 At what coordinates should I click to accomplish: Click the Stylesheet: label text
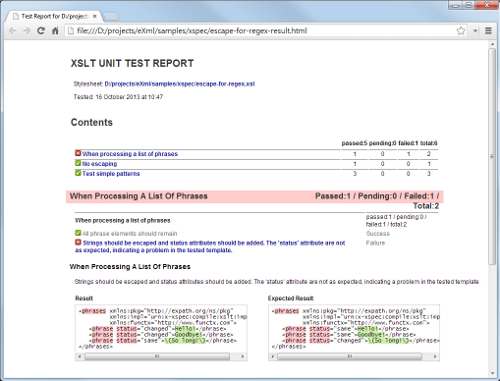[88, 84]
